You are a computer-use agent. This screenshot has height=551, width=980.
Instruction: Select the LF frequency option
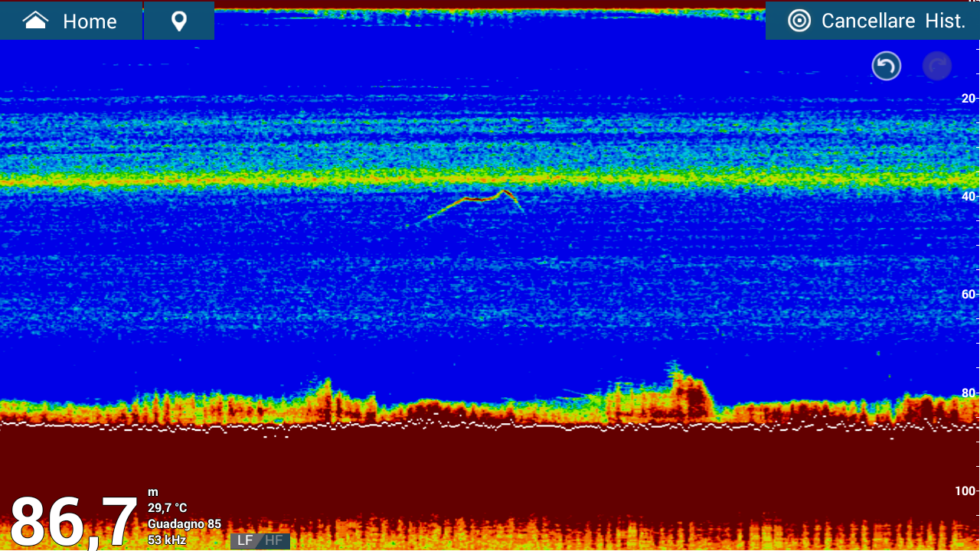click(246, 541)
